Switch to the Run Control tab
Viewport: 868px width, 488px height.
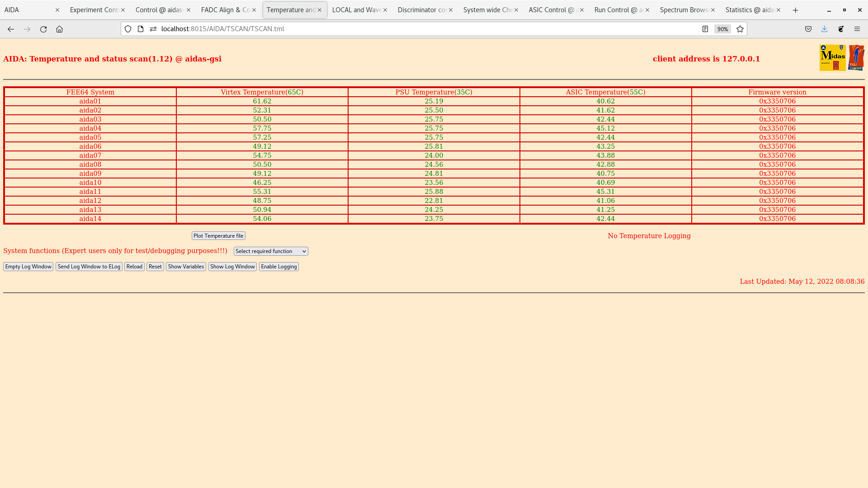[x=618, y=10]
